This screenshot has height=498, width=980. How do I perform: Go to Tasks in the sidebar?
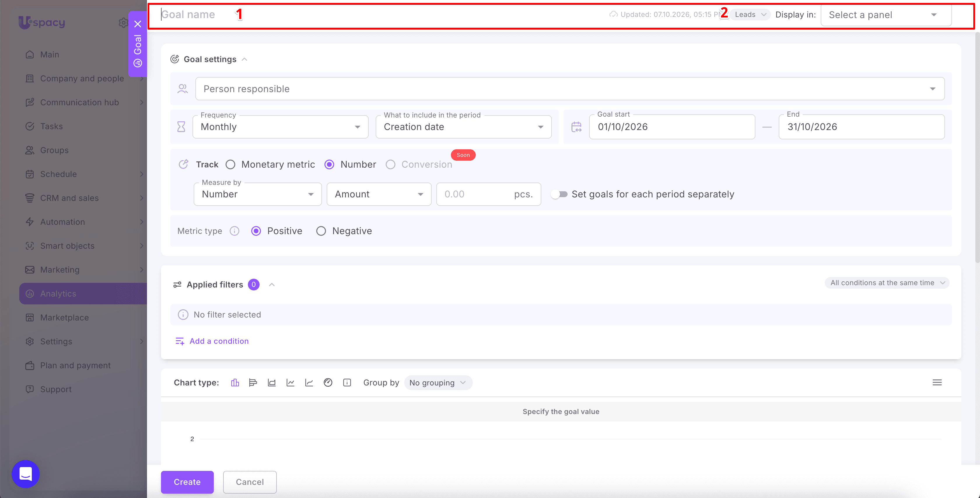click(x=83, y=126)
